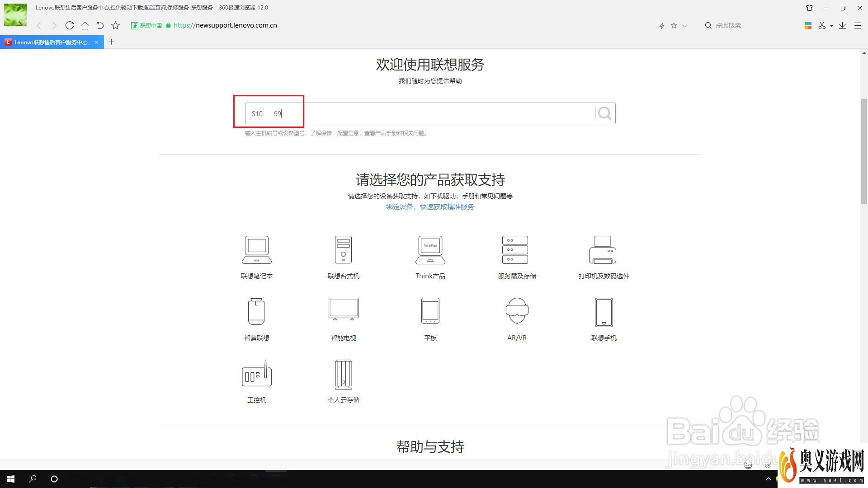Click the page vertical scrollbar thumb
Screen dimensions: 868x488
tap(864, 151)
